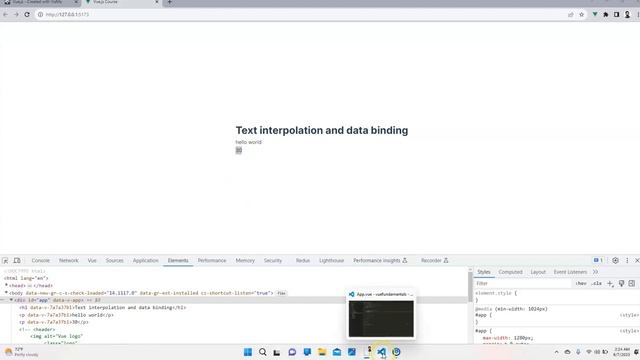Toggle the device toolbar icon
This screenshot has height=360, width=640.
pos(17,260)
